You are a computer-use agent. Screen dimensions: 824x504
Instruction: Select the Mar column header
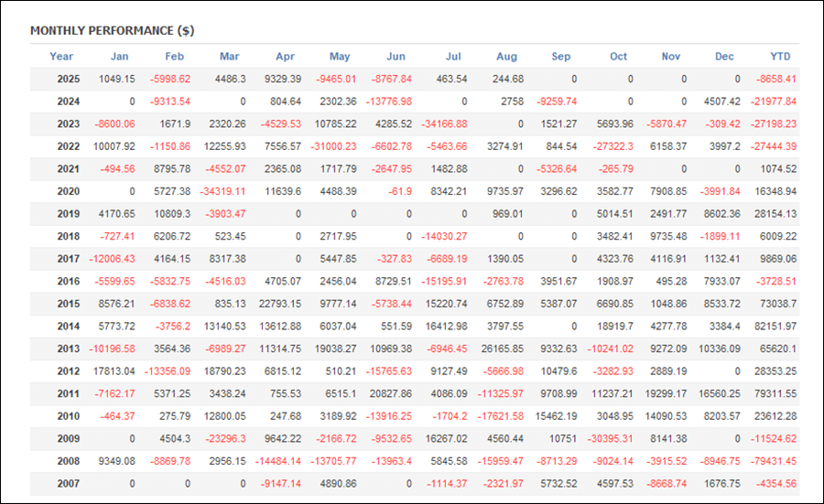[230, 57]
